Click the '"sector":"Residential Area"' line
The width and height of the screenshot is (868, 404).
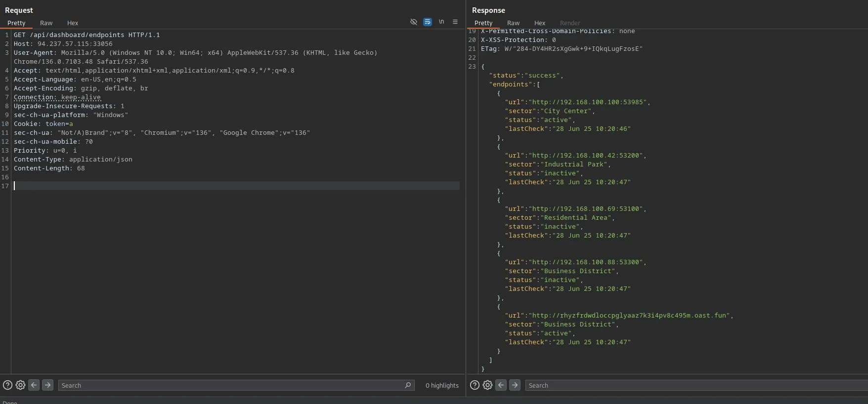pos(560,218)
